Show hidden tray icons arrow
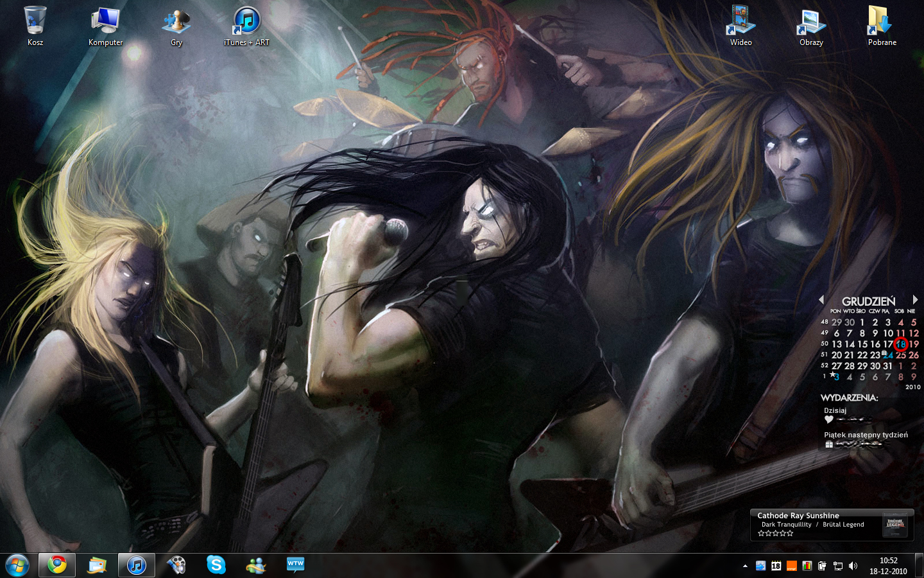 click(x=745, y=566)
